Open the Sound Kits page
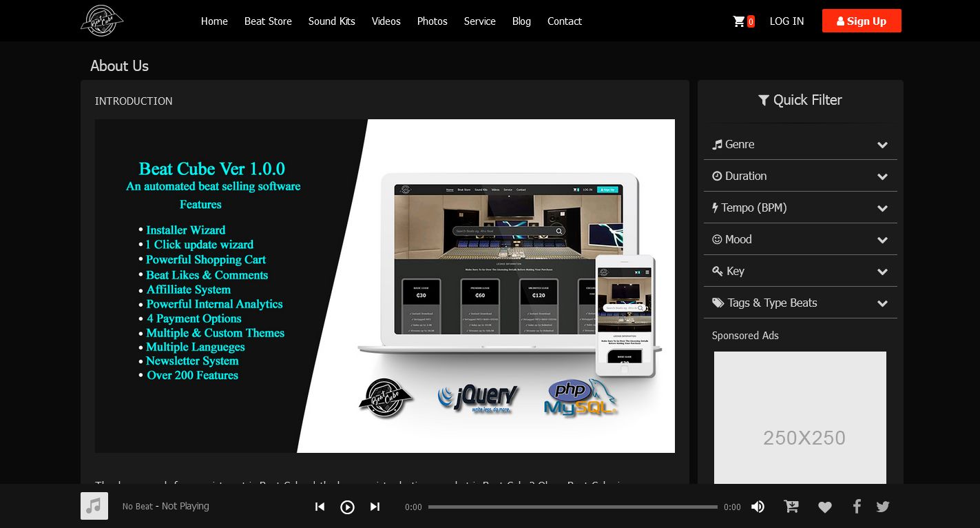 [x=332, y=21]
